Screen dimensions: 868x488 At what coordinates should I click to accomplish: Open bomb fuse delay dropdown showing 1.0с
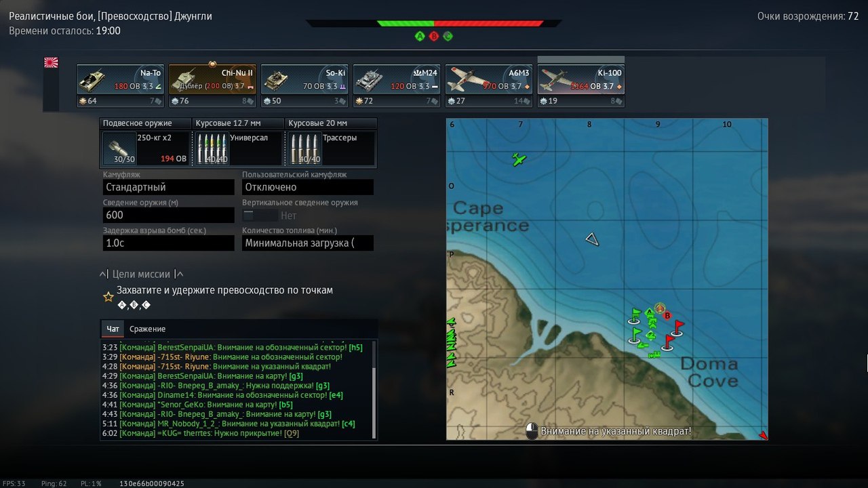click(x=169, y=243)
